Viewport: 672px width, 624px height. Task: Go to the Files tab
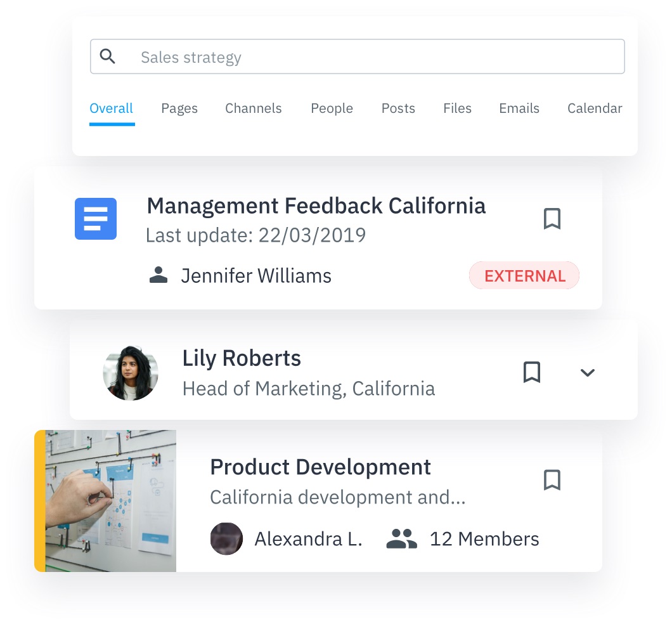[x=457, y=108]
